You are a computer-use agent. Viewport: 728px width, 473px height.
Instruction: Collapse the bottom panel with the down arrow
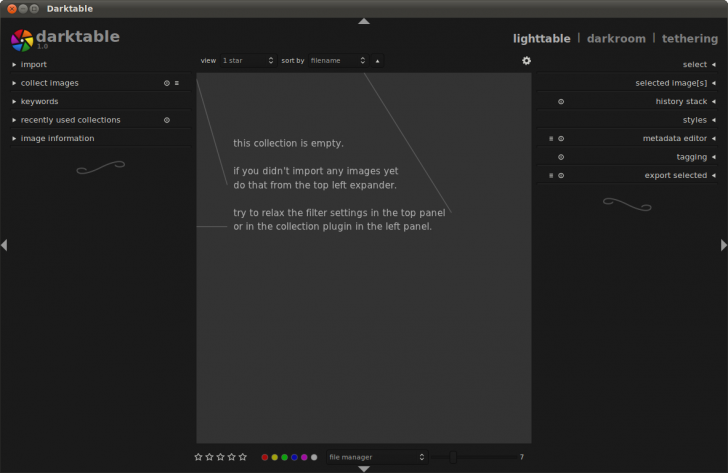pos(364,469)
